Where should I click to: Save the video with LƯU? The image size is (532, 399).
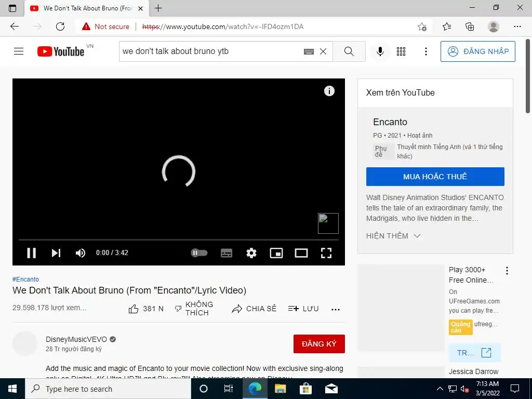click(x=303, y=309)
